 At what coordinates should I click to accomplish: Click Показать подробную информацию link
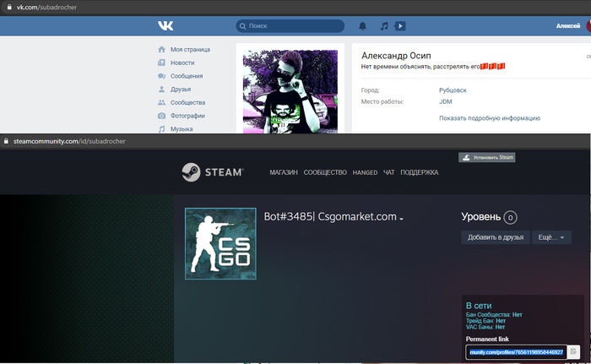[490, 118]
